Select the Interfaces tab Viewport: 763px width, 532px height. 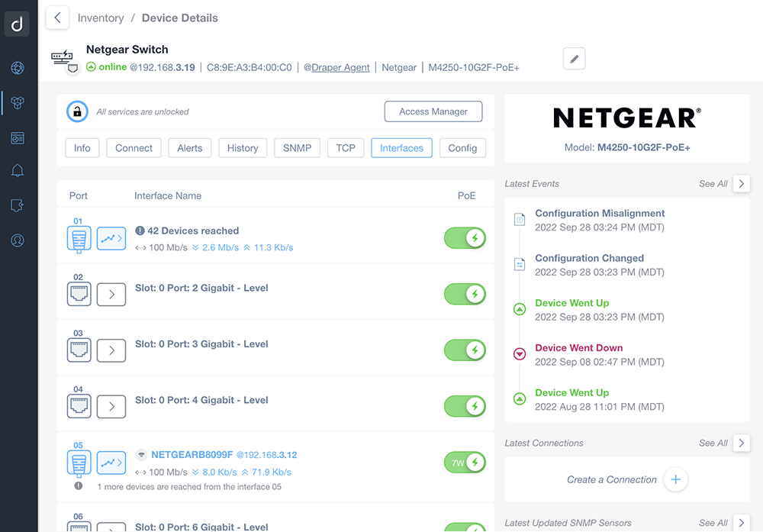coord(401,148)
